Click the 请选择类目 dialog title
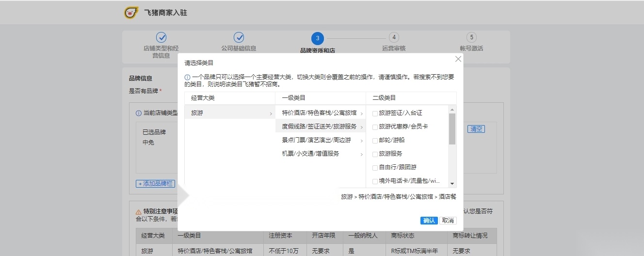 pyautogui.click(x=199, y=63)
